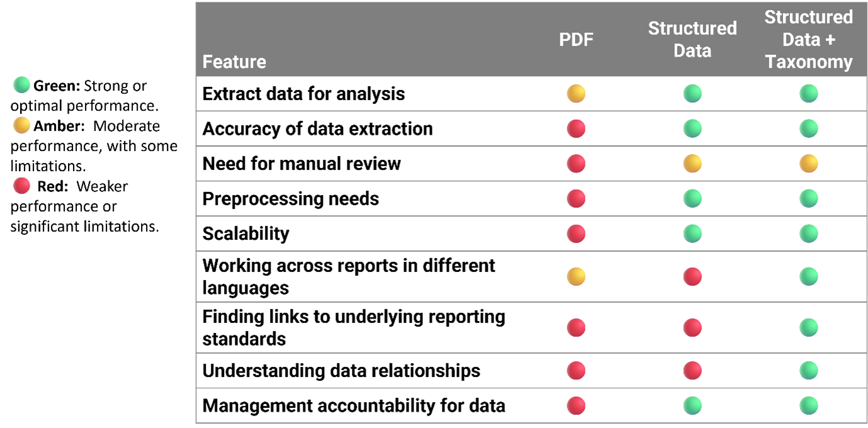Click red PDF dot for Accuracy of data extraction
Viewport: 868px width, 428px height.
point(576,129)
